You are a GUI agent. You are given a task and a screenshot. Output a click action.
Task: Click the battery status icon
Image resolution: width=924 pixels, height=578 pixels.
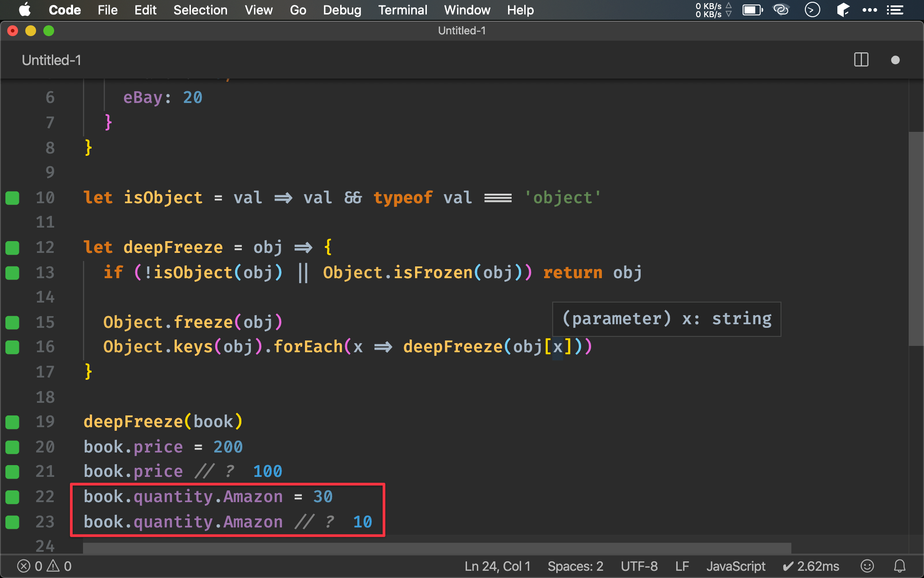(753, 9)
